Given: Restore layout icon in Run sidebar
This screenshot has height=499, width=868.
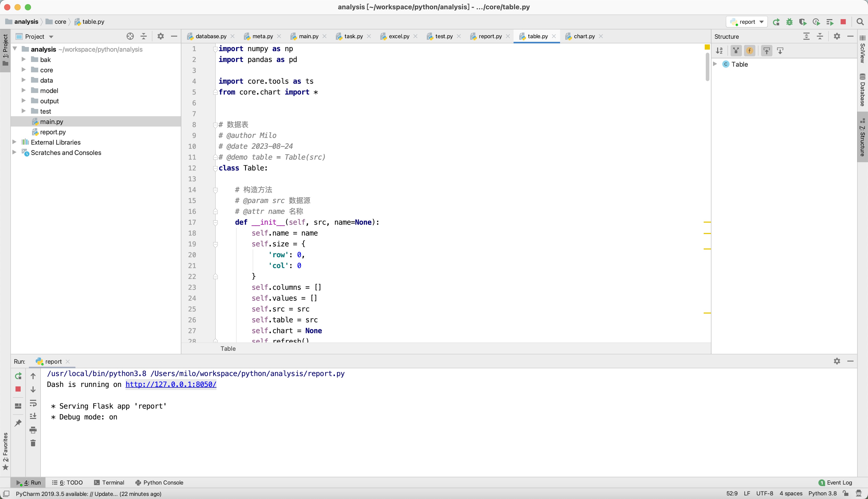Looking at the screenshot, I should coord(18,406).
